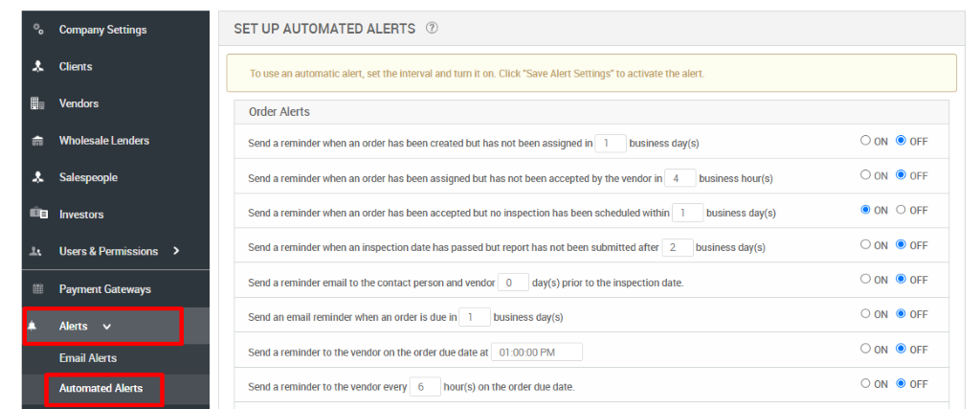Viewport: 980px width, 409px height.
Task: Open help icon beside Set Up Automated Alerts
Action: pos(432,29)
